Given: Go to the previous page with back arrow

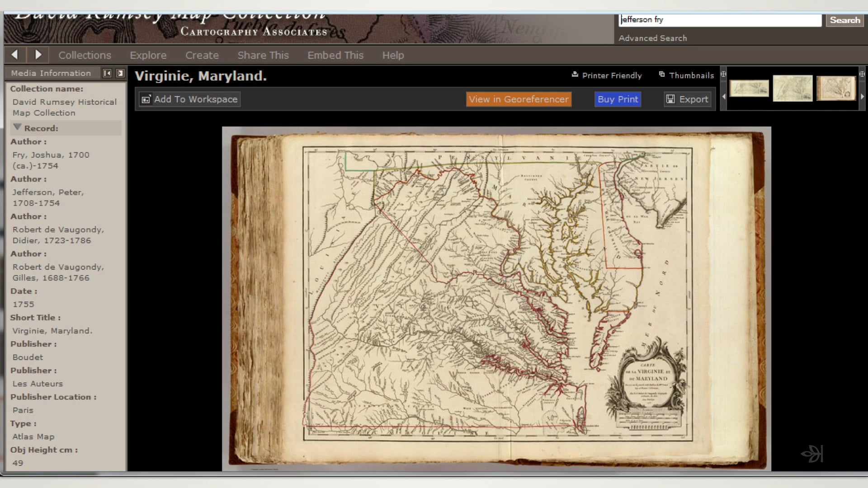Looking at the screenshot, I should tap(14, 55).
